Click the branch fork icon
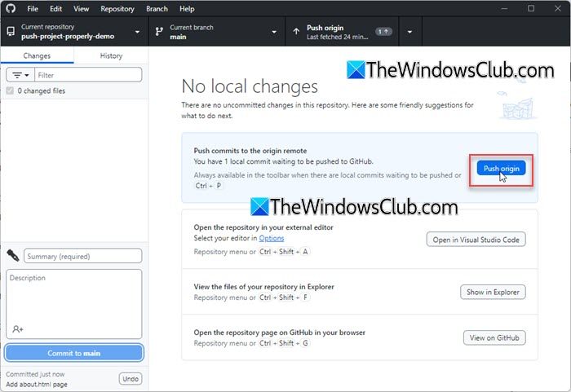 pyautogui.click(x=159, y=32)
